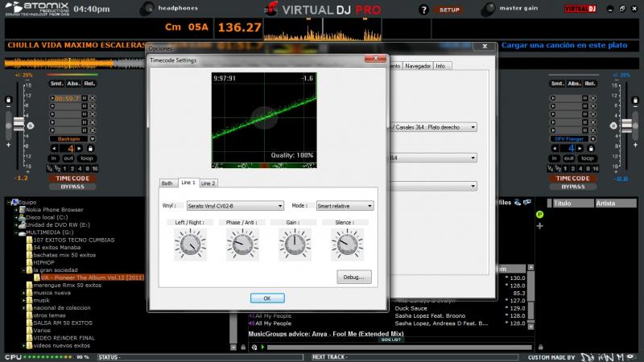This screenshot has height=362, width=644.
Task: Select HIPHOP folder in browser
Action: [43, 263]
